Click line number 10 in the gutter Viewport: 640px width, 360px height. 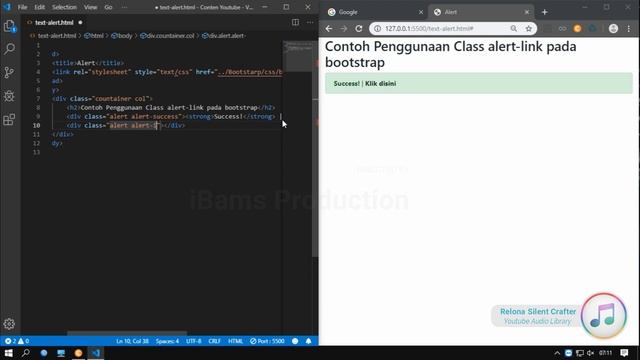pos(37,125)
